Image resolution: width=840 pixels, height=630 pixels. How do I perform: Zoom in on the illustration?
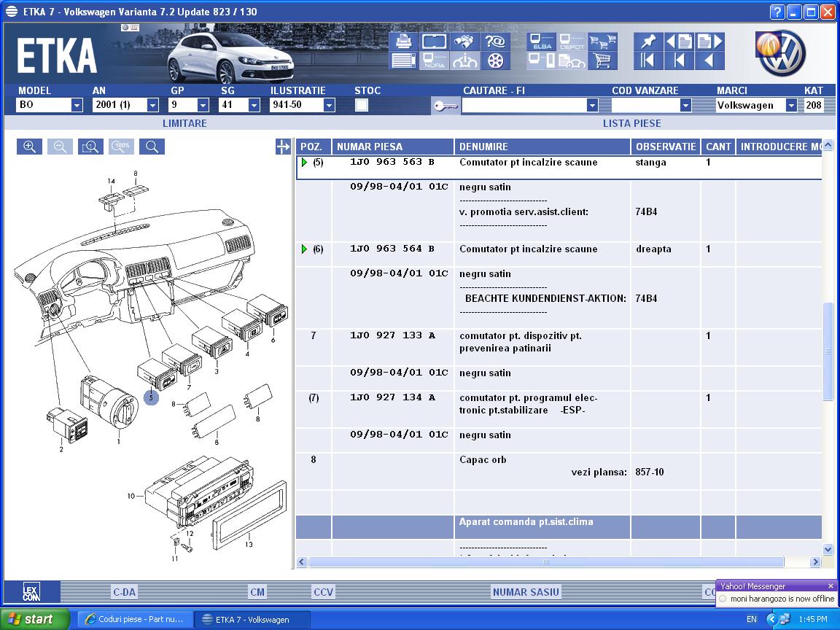click(29, 147)
